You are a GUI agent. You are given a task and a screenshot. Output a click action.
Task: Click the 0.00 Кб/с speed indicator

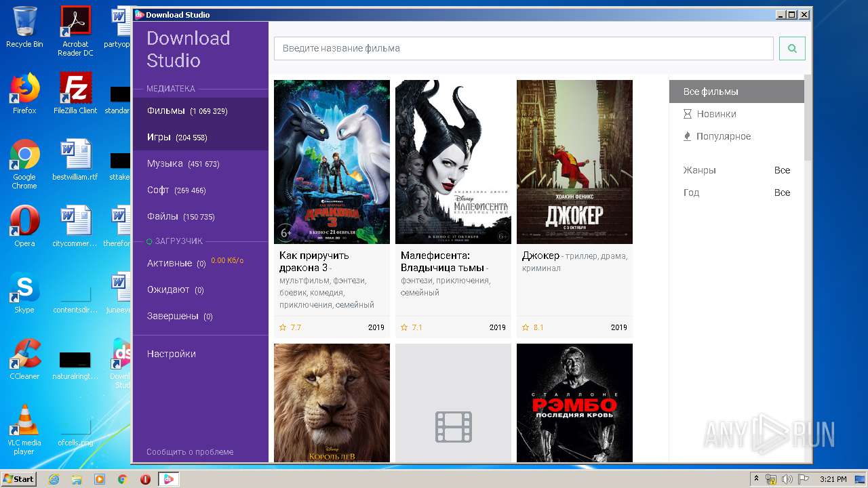227,261
